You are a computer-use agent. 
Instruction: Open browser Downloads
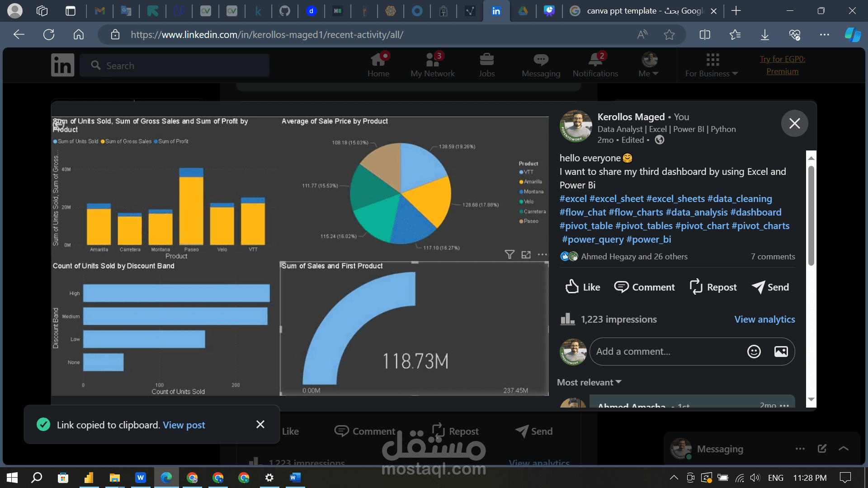tap(764, 34)
